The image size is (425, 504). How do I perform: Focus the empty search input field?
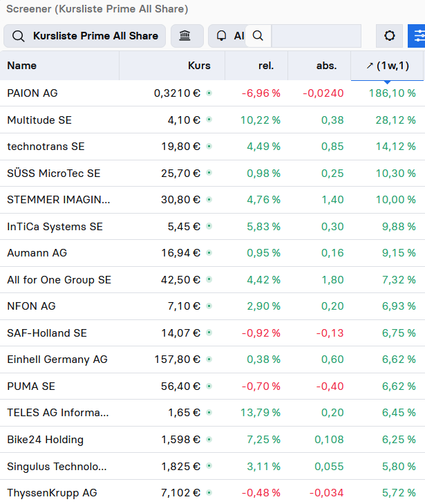tap(316, 36)
